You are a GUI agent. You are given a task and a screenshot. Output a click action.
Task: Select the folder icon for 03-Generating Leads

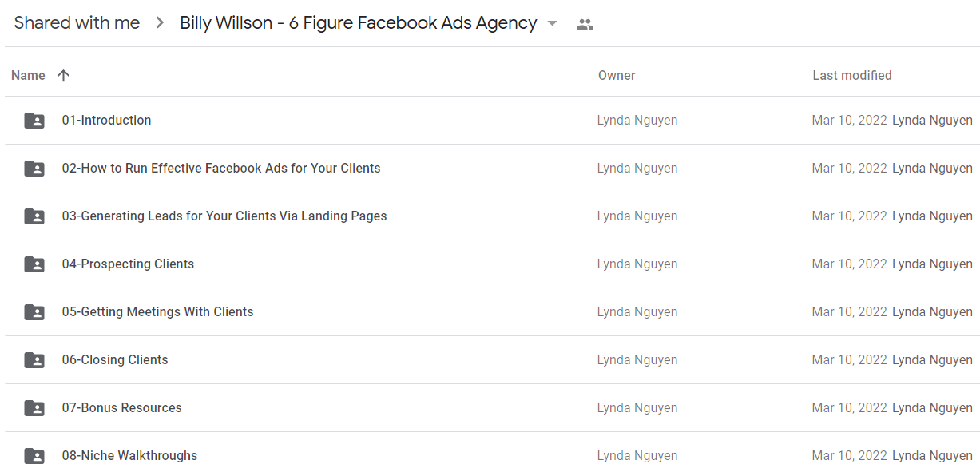click(34, 216)
